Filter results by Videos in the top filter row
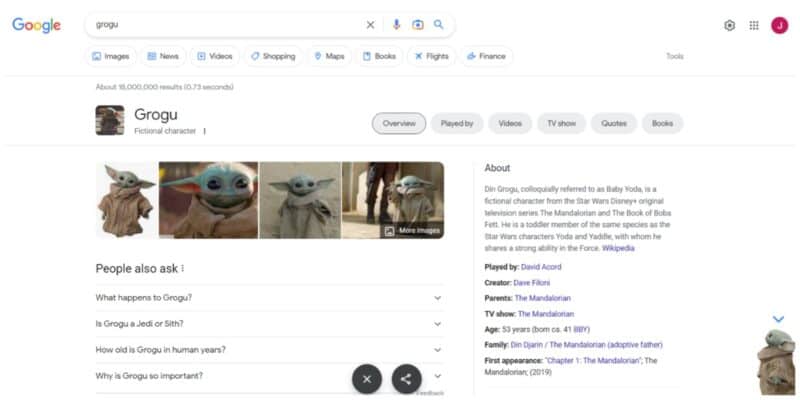800x400 pixels. [215, 56]
